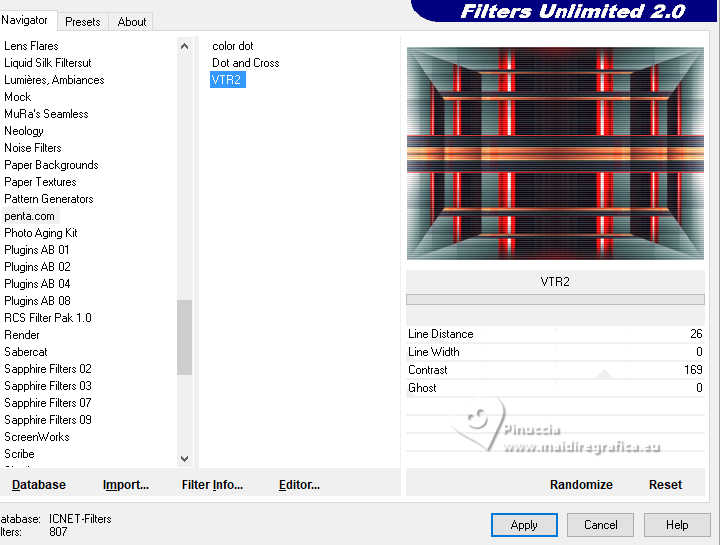Select Pattern Generators category

[49, 199]
